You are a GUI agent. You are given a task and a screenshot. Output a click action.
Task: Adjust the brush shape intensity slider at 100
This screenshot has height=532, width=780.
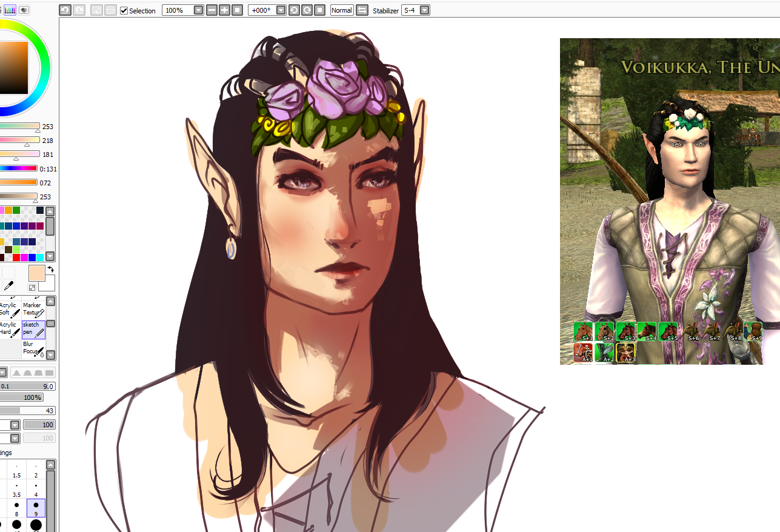pyautogui.click(x=39, y=425)
